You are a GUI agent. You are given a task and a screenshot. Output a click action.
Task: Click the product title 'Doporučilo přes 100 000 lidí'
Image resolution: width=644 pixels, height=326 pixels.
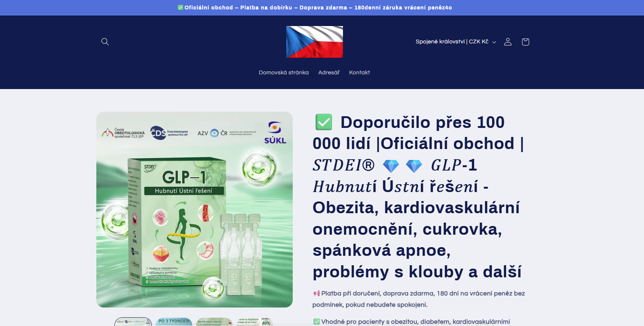point(418,197)
